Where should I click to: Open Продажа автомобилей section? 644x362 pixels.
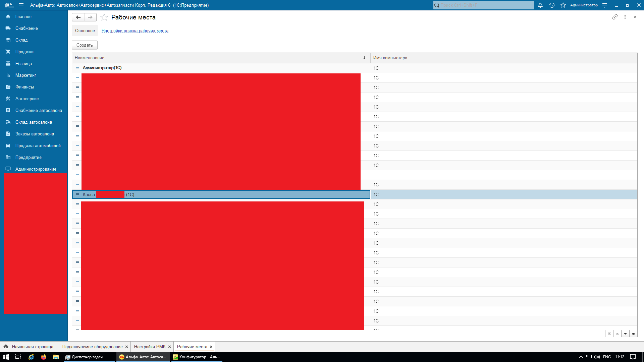[x=38, y=145]
